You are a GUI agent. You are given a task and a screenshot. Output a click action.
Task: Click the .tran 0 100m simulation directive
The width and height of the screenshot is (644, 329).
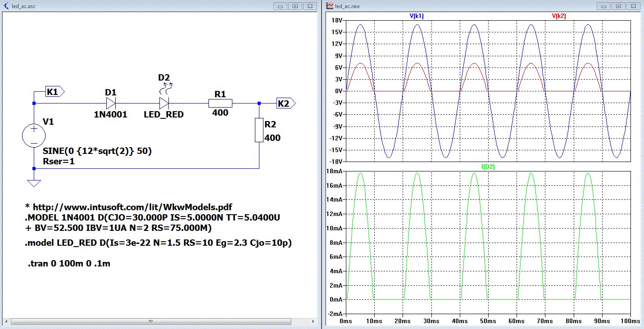coord(69,264)
